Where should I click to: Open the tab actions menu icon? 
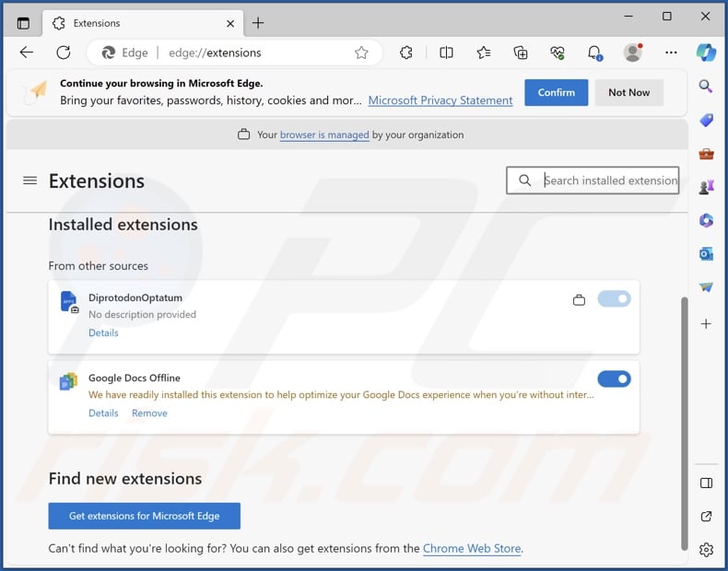[x=23, y=23]
